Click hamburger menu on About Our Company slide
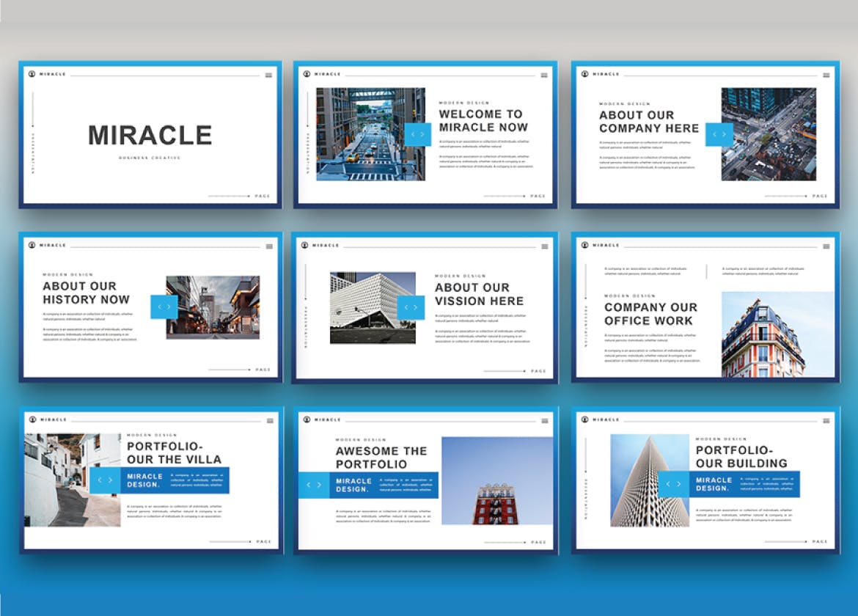This screenshot has height=616, width=858. [826, 75]
